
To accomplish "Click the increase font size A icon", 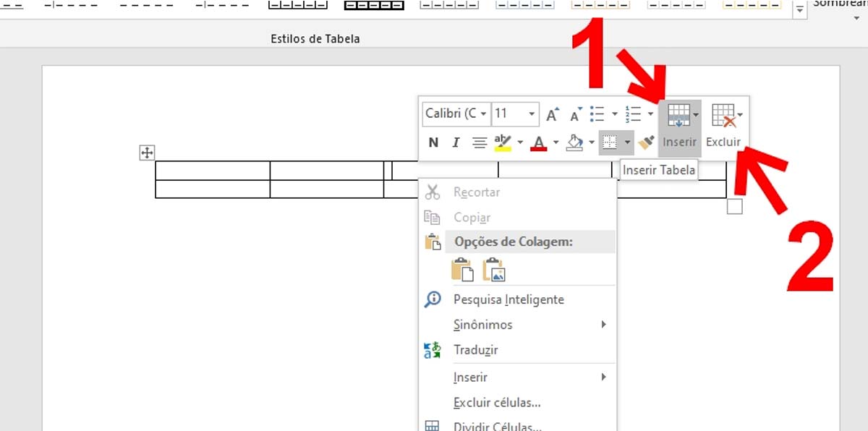I will pyautogui.click(x=551, y=114).
